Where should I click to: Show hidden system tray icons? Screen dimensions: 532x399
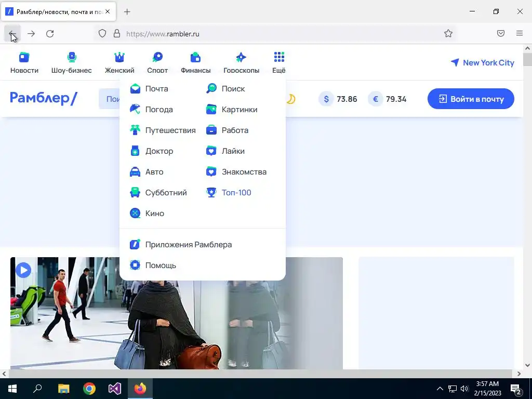(440, 389)
